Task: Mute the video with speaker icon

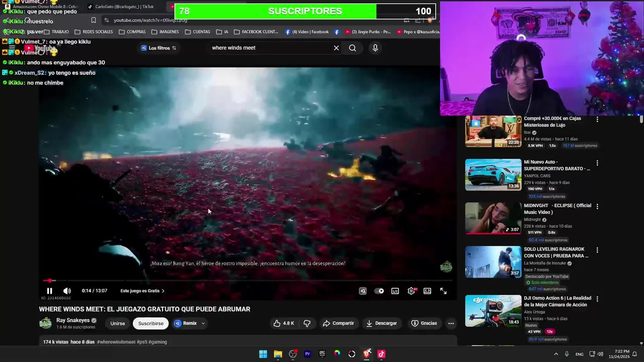Action: click(x=67, y=291)
